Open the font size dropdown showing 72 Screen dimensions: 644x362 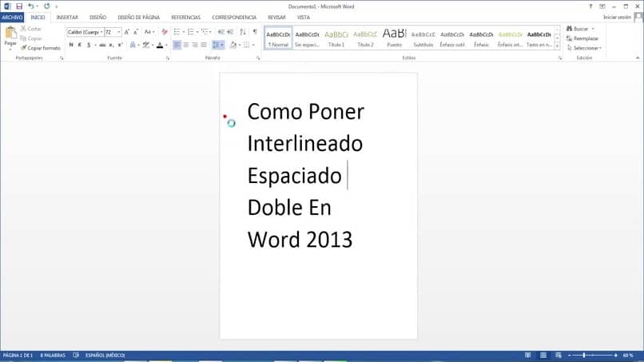click(x=119, y=32)
